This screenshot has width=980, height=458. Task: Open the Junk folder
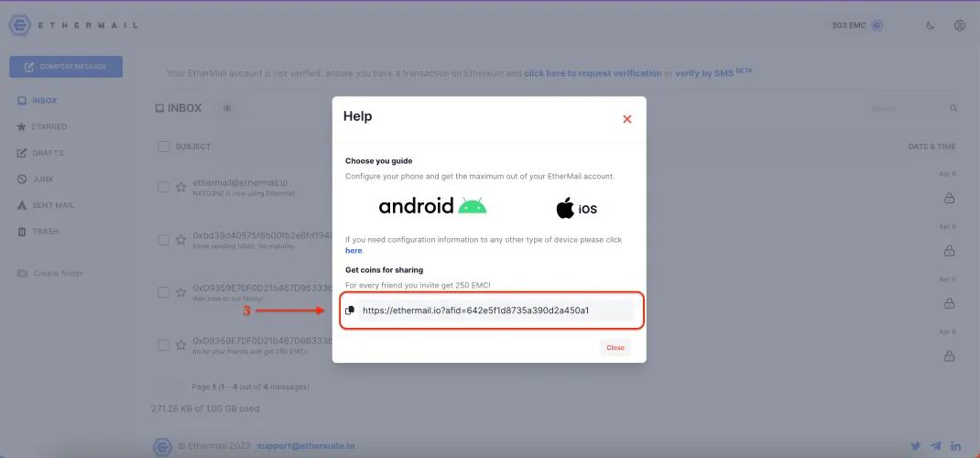pos(35,180)
